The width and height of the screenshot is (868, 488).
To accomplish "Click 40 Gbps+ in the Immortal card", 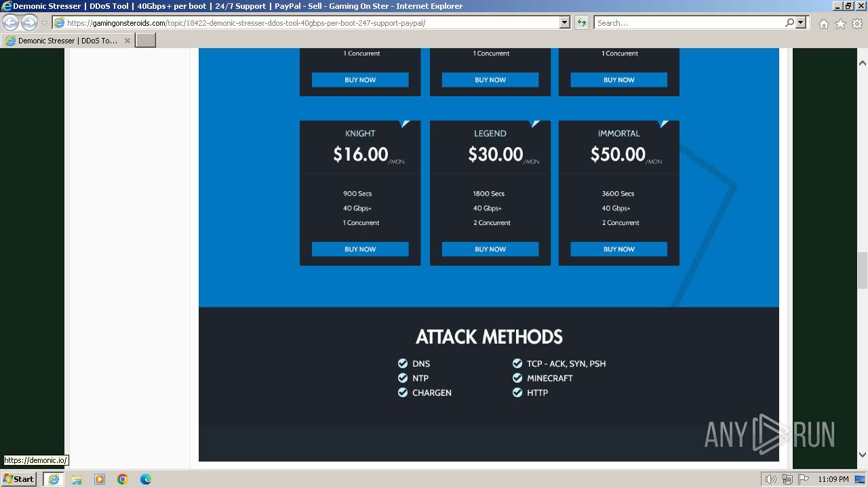I will (616, 208).
